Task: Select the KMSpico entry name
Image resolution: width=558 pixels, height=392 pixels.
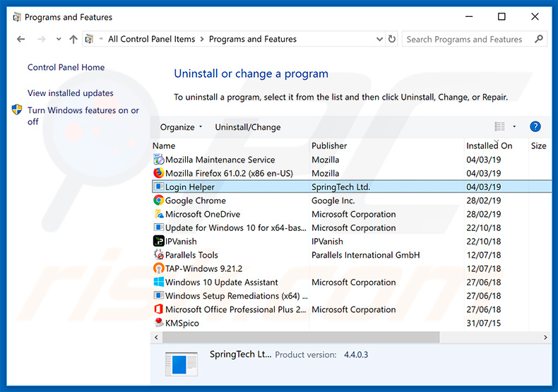Action: click(182, 323)
